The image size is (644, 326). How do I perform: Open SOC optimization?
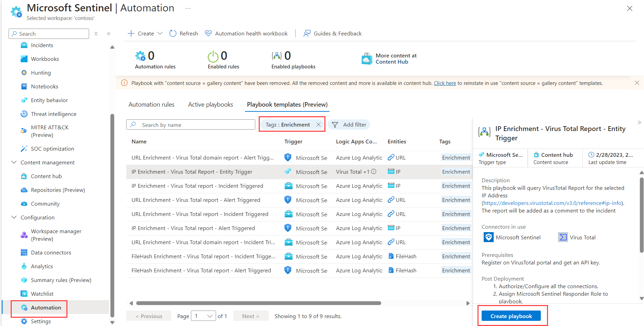52,149
